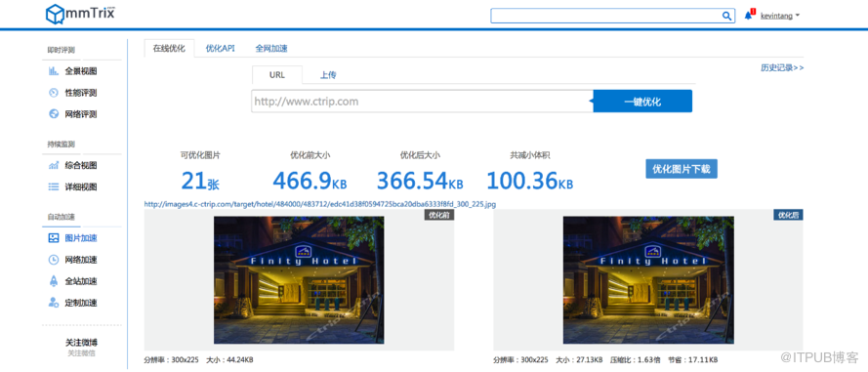Click the 定制加速 user icon
Screen dimensions: 868x372
point(54,303)
